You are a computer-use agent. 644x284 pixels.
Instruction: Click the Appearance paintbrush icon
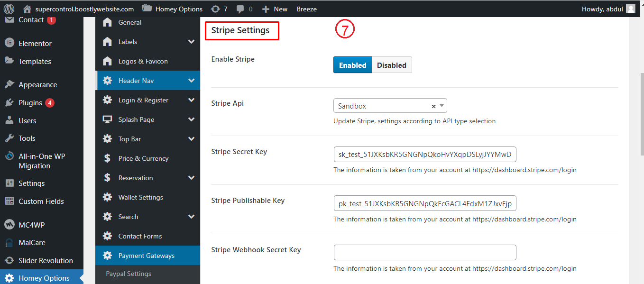[9, 84]
